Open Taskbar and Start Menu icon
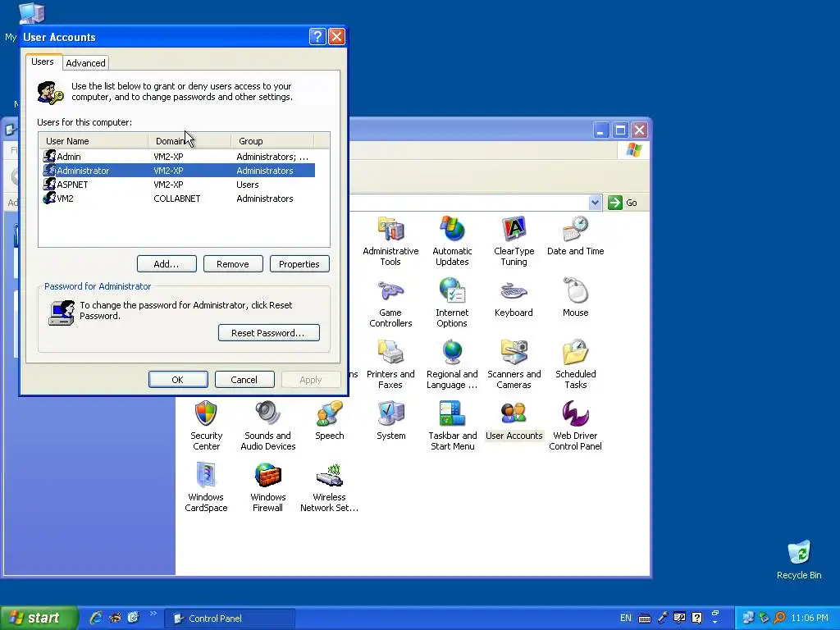840x630 pixels. [453, 426]
